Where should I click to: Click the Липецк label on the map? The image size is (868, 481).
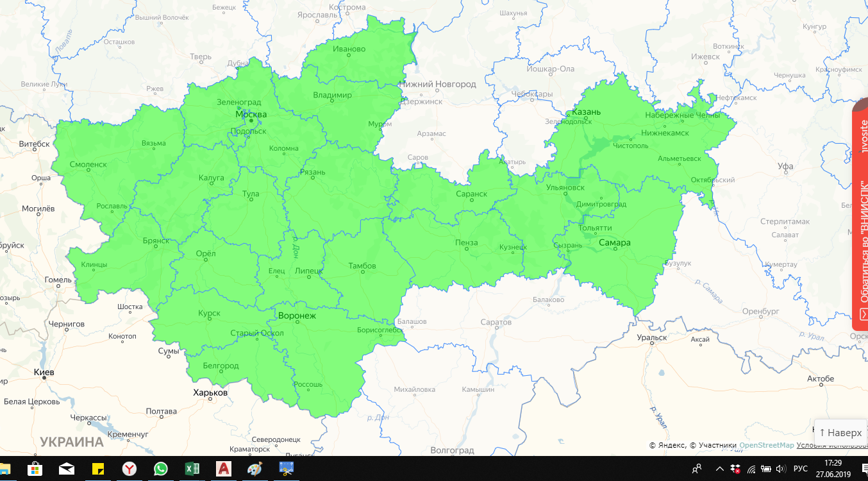click(x=308, y=271)
